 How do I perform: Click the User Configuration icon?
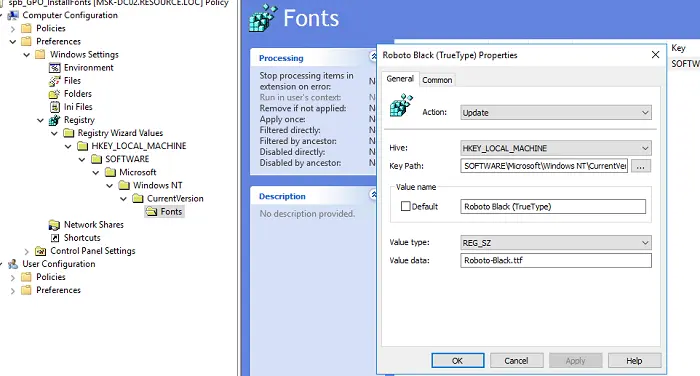tap(13, 264)
